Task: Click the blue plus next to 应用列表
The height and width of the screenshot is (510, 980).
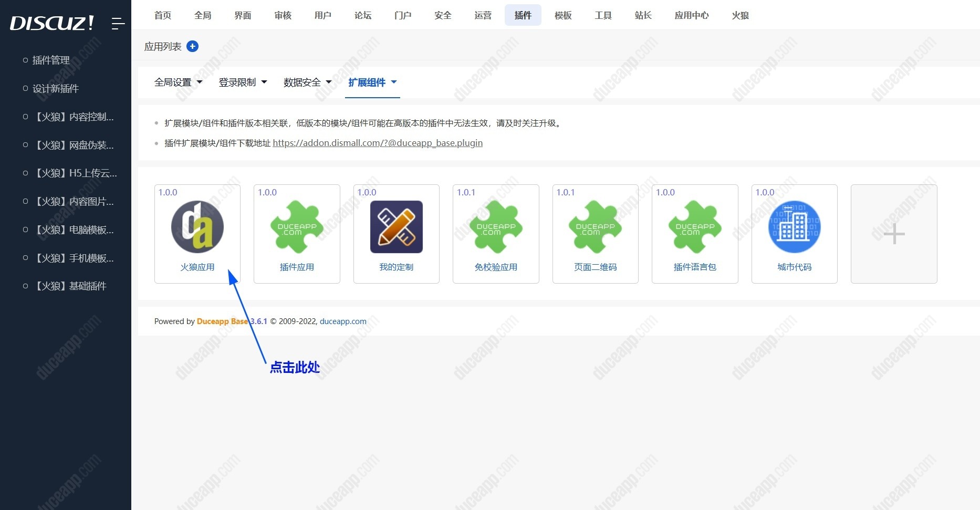Action: [193, 46]
